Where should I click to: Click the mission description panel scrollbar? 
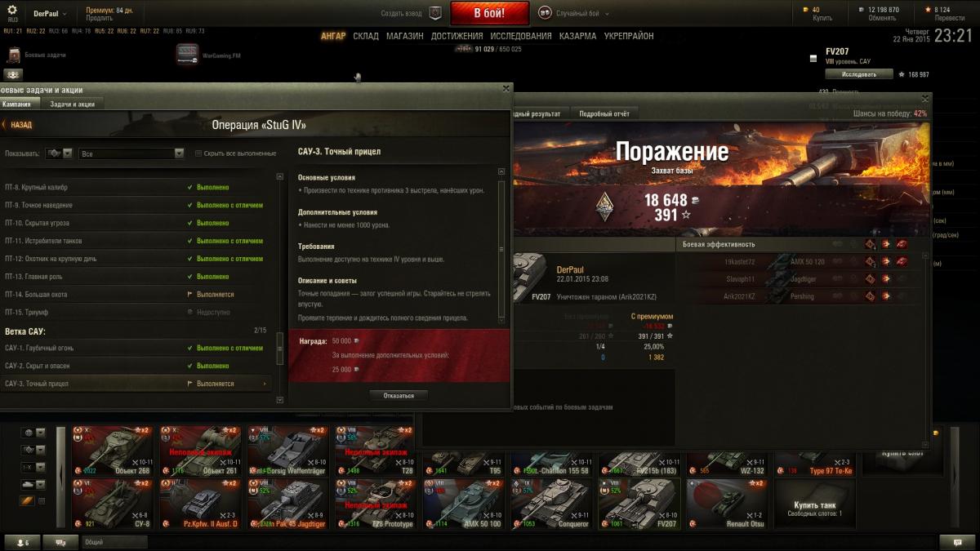pyautogui.click(x=501, y=249)
